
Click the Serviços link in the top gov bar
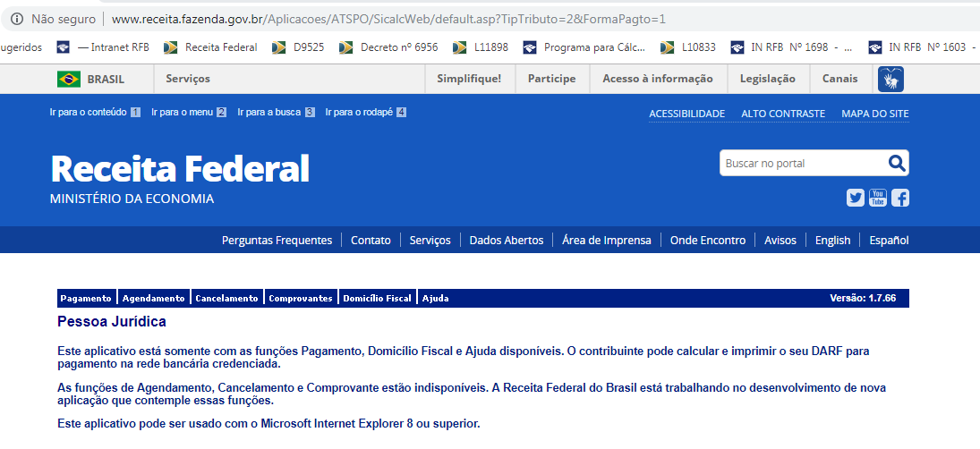tap(188, 79)
